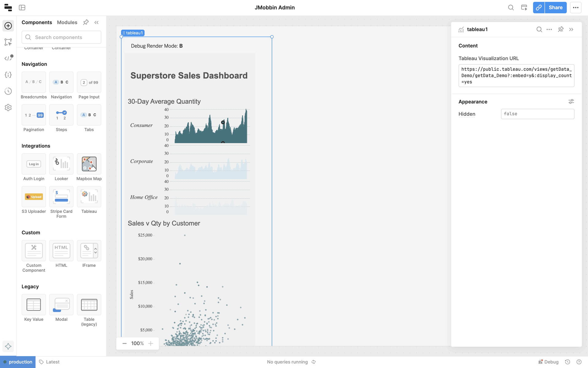Open the help question mark icon

point(579,362)
